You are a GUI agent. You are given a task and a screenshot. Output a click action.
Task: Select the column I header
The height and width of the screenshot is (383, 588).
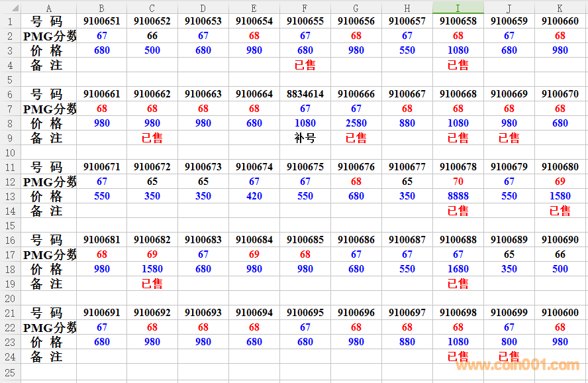458,7
